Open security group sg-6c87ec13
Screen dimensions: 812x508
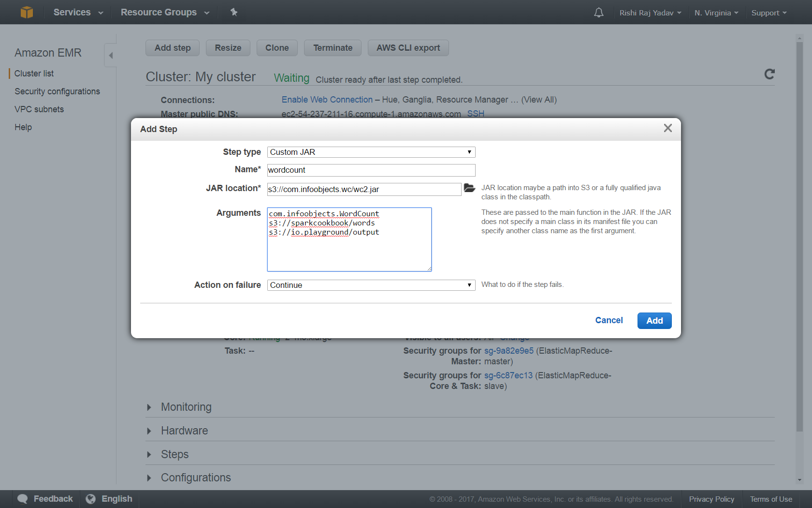click(508, 375)
